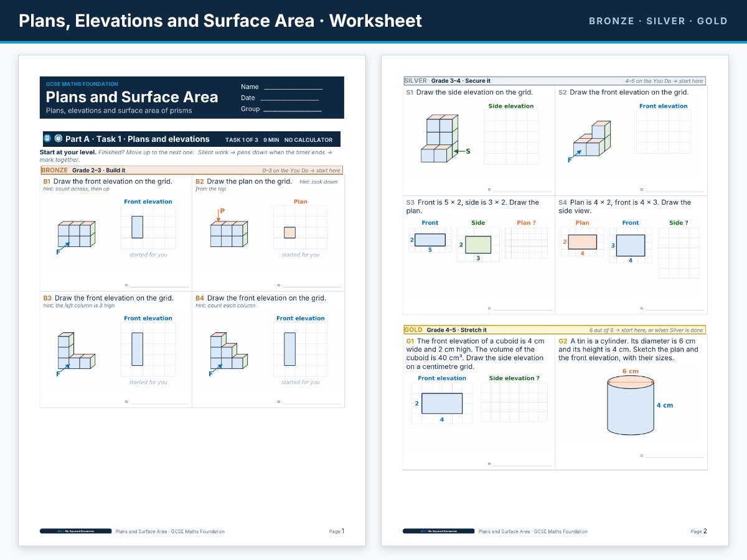The height and width of the screenshot is (560, 747).
Task: Click the "Page 1" footer number
Action: pyautogui.click(x=337, y=531)
